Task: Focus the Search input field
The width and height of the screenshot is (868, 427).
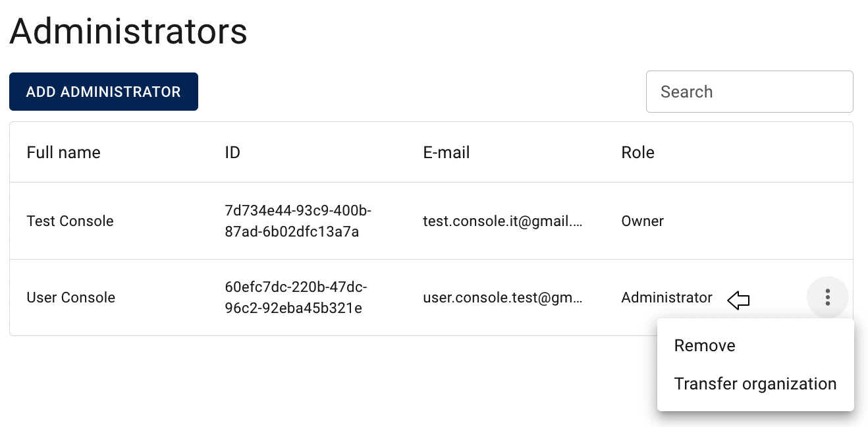Action: click(749, 92)
